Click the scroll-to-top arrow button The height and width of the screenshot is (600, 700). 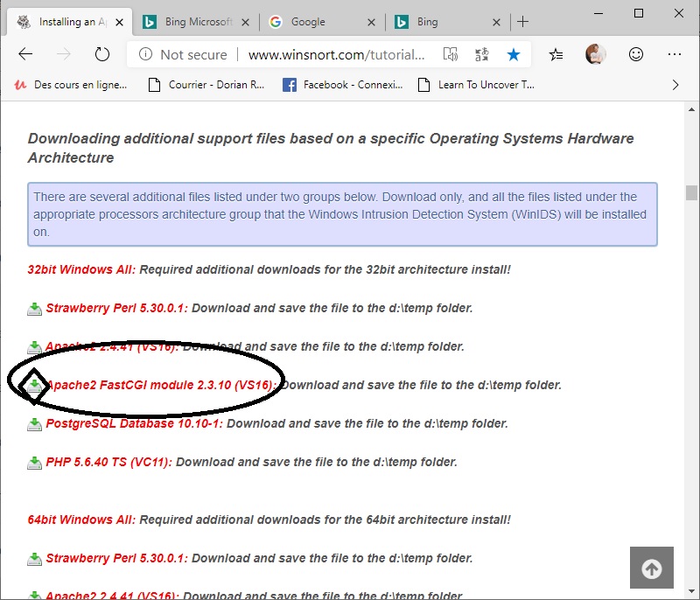point(651,569)
